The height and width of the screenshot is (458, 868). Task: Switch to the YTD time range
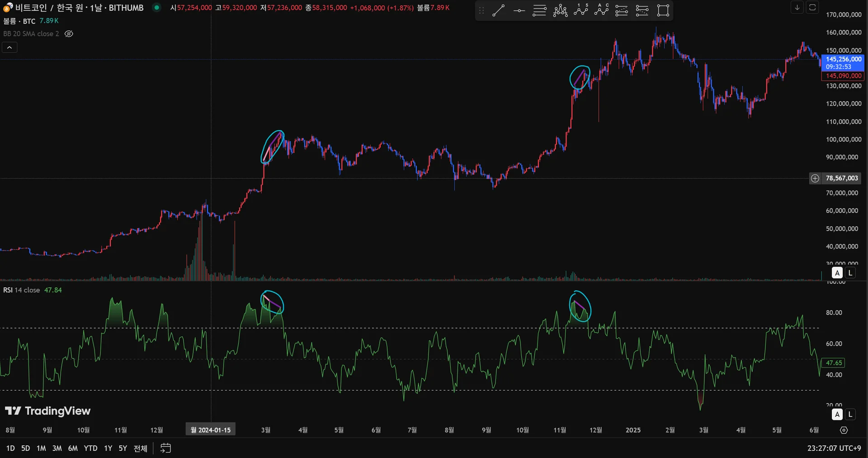[x=90, y=448]
